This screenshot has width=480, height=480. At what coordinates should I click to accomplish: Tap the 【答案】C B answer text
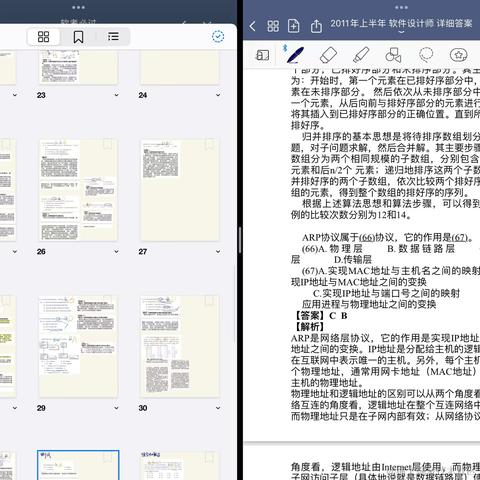pyautogui.click(x=320, y=316)
